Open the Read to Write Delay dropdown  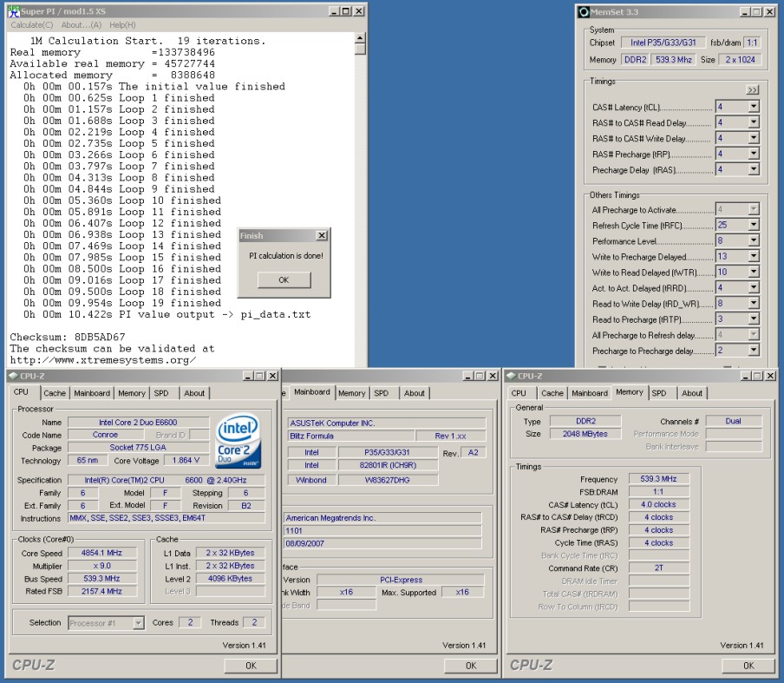tap(754, 304)
